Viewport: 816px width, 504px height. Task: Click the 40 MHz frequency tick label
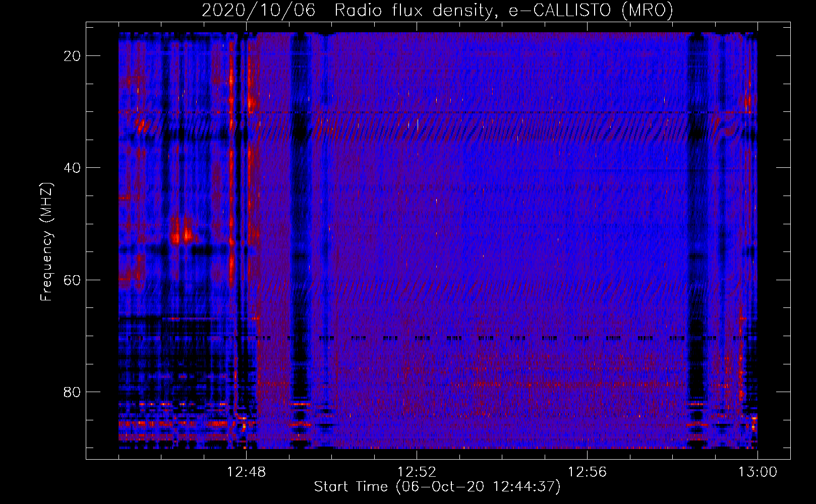[x=73, y=168]
